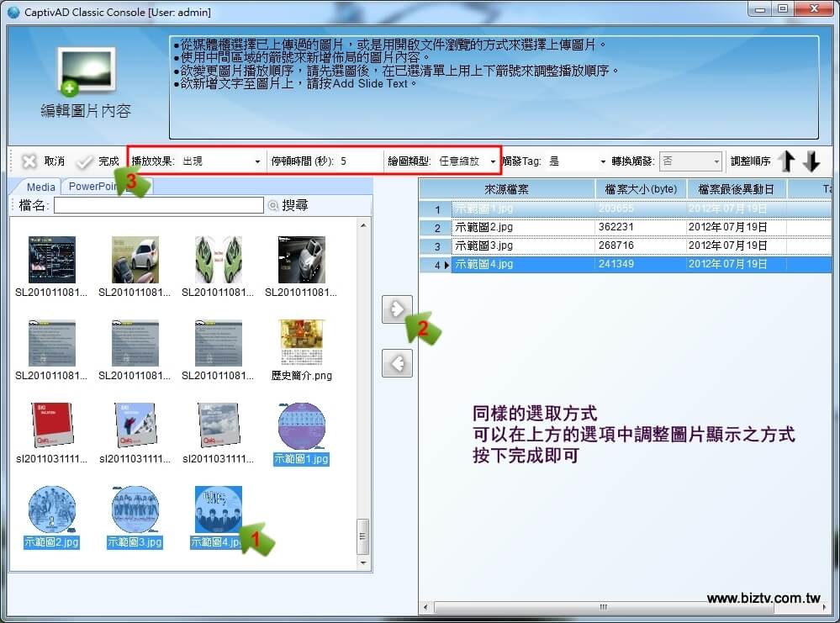
Task: Open the 轉換觸發 combo box
Action: point(690,161)
